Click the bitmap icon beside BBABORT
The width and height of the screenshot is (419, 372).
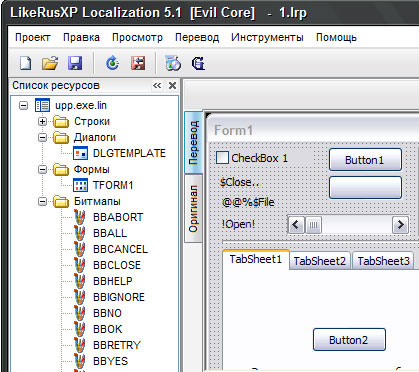79,217
